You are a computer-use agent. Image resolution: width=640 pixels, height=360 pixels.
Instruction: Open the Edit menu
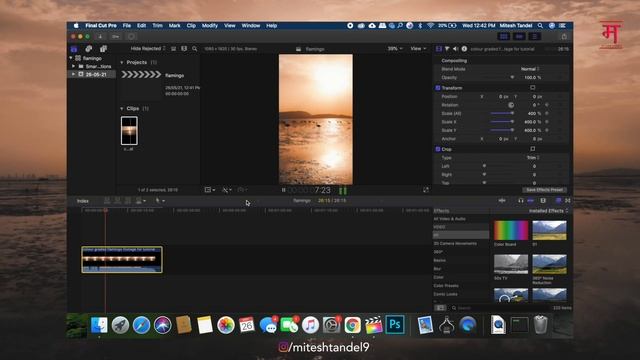tap(141, 25)
